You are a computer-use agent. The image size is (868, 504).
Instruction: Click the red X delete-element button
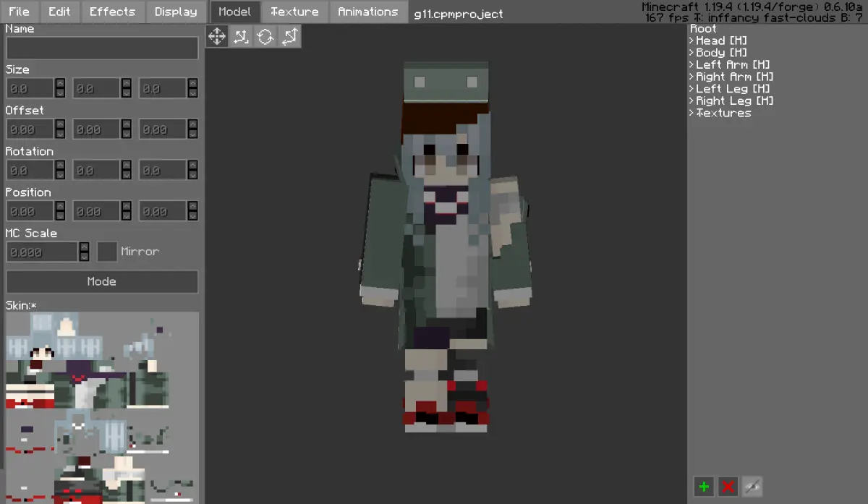pos(728,487)
